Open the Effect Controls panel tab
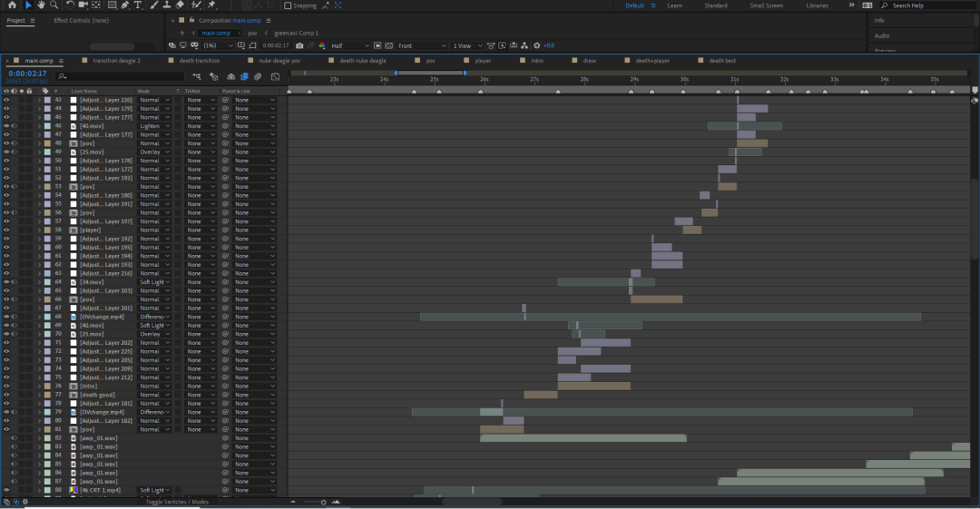The height and width of the screenshot is (509, 980). pyautogui.click(x=82, y=21)
